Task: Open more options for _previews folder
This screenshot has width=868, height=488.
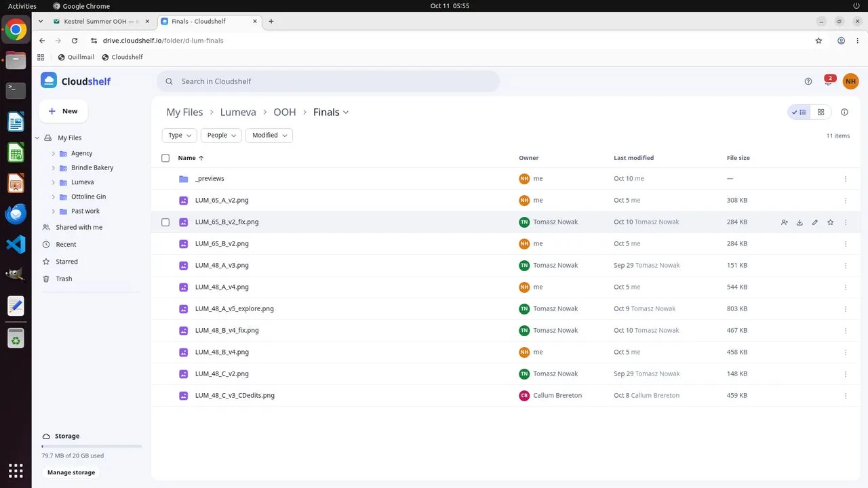Action: click(x=846, y=179)
